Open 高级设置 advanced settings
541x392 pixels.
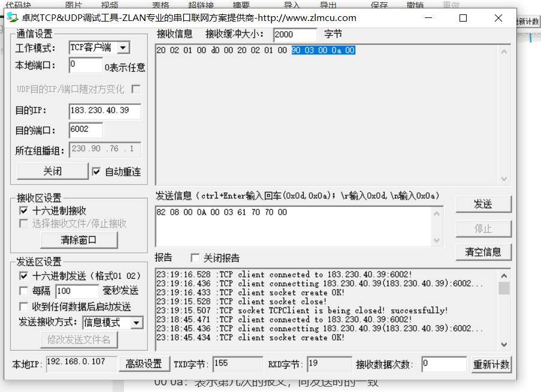click(143, 364)
